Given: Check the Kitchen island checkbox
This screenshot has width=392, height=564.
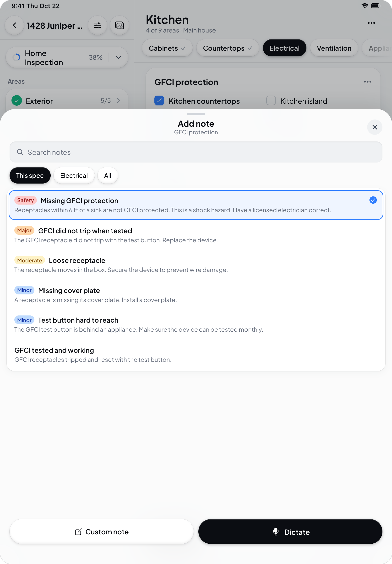Looking at the screenshot, I should click(x=271, y=101).
